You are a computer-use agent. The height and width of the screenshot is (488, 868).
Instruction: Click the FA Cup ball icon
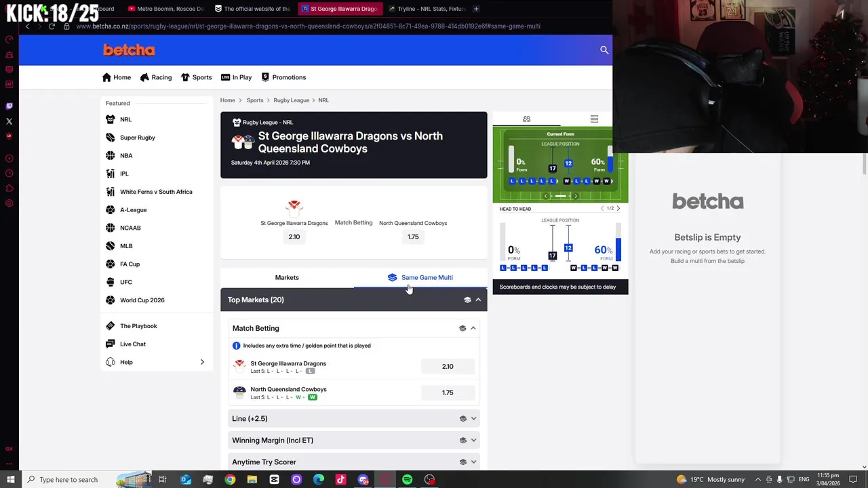pos(111,264)
